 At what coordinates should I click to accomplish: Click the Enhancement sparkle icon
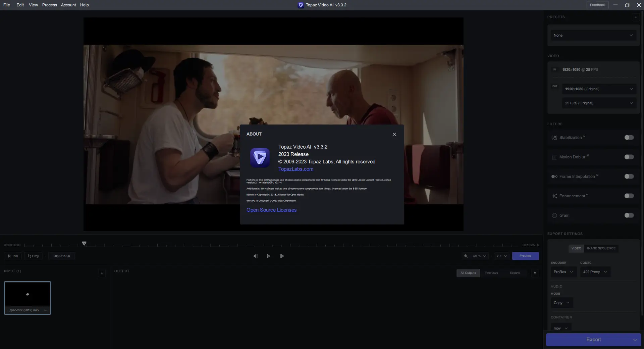tap(554, 196)
